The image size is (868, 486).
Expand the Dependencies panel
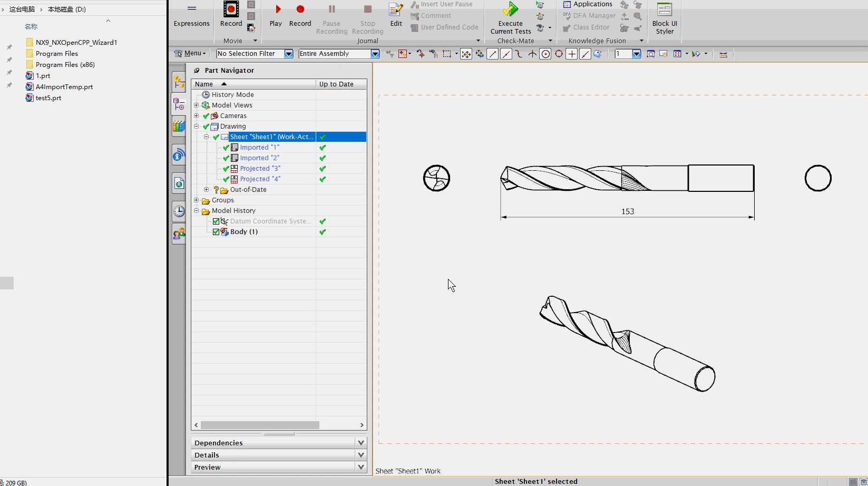click(x=361, y=443)
